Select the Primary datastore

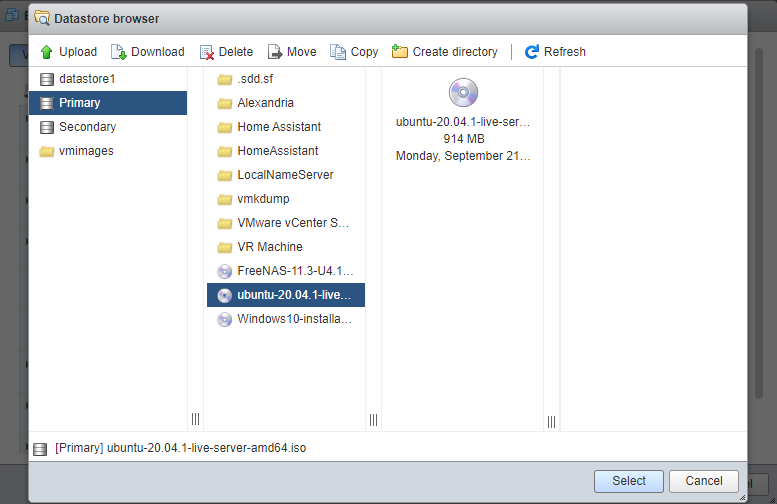point(108,103)
